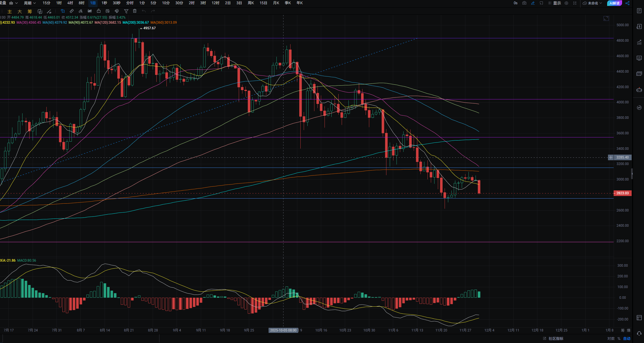
Task: Click the lock drawings icon
Action: click(x=99, y=11)
